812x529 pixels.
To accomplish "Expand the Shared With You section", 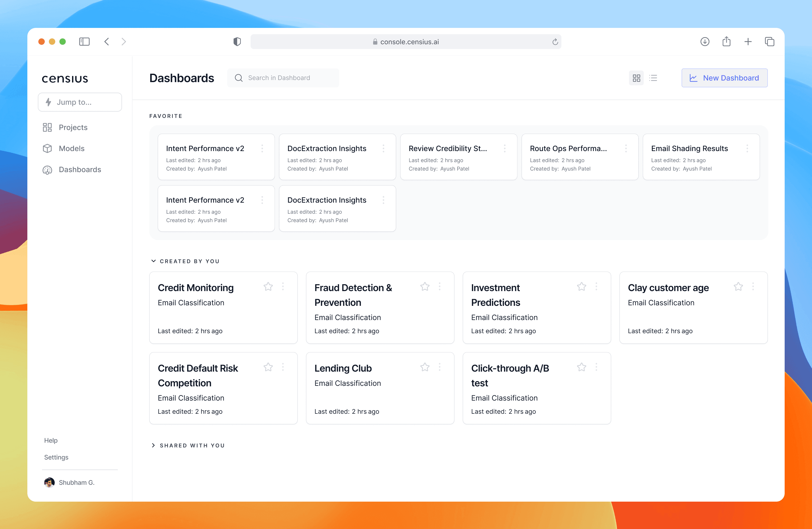I will pos(154,445).
